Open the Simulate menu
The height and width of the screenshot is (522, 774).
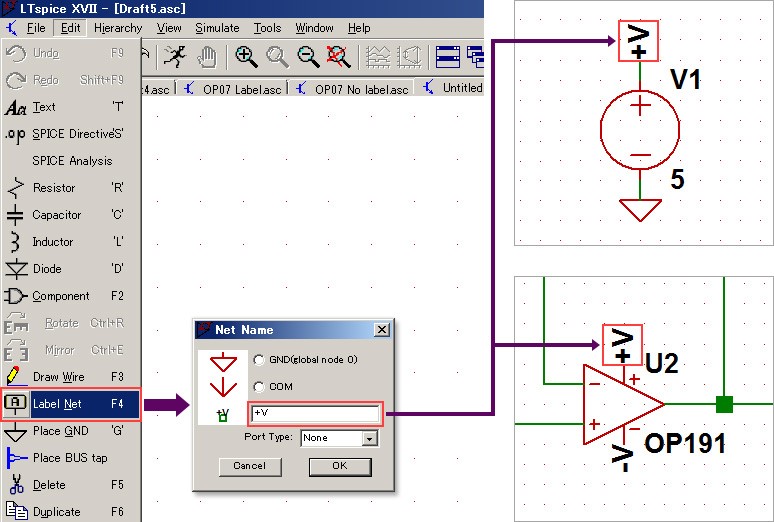[217, 28]
